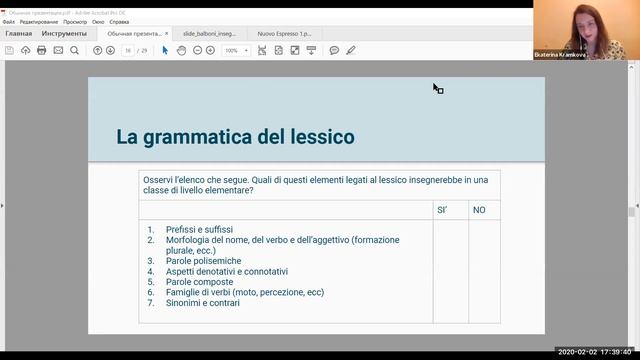The height and width of the screenshot is (360, 640).
Task: Select the highlight pen tool
Action: [x=351, y=50]
